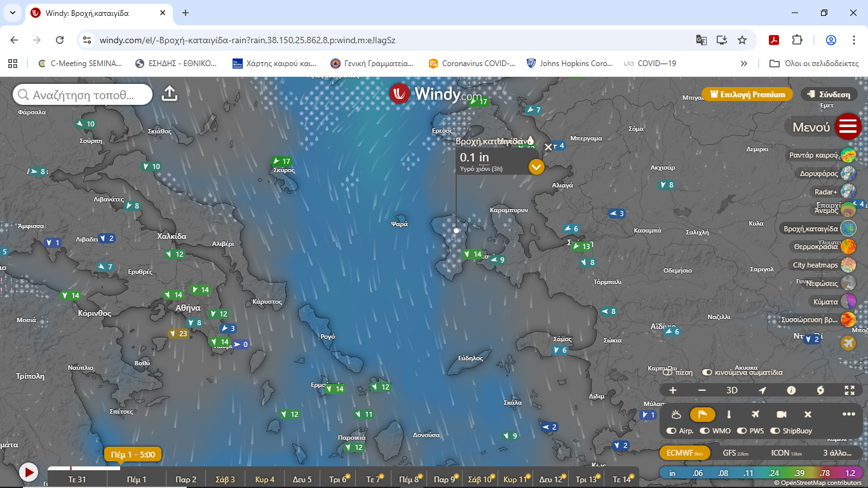Toggle the πίεση pressure switch
868x488 pixels.
pyautogui.click(x=668, y=372)
